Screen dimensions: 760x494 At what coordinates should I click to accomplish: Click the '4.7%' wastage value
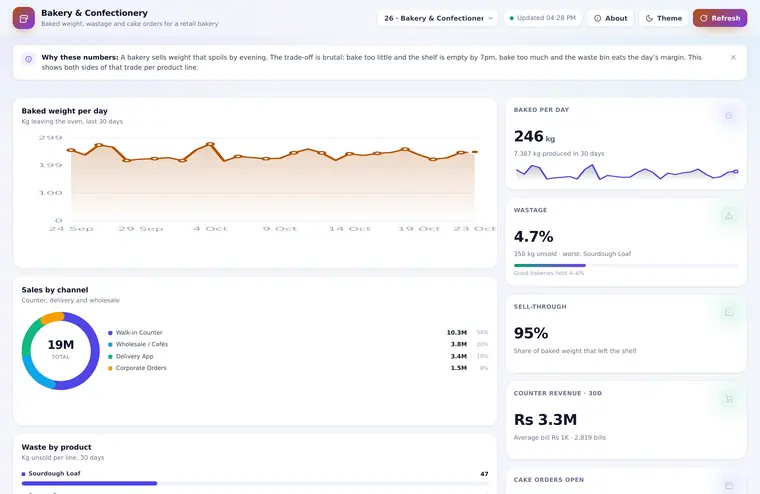tap(533, 237)
